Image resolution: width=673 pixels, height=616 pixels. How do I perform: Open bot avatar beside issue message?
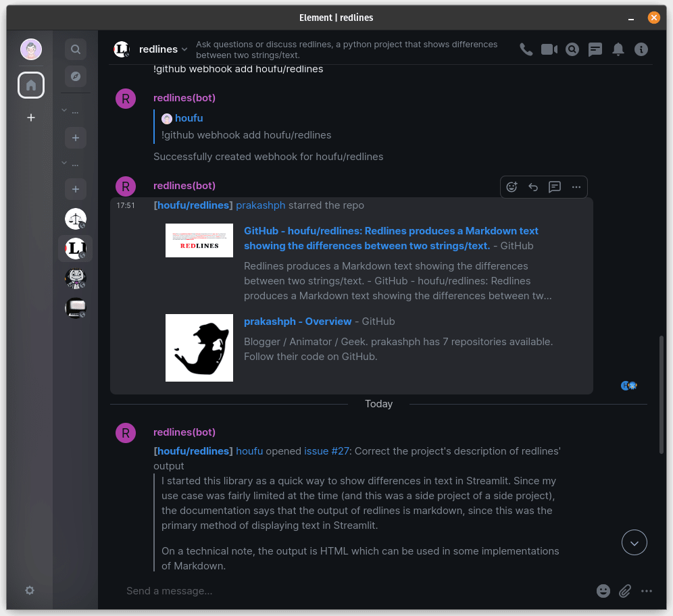126,433
